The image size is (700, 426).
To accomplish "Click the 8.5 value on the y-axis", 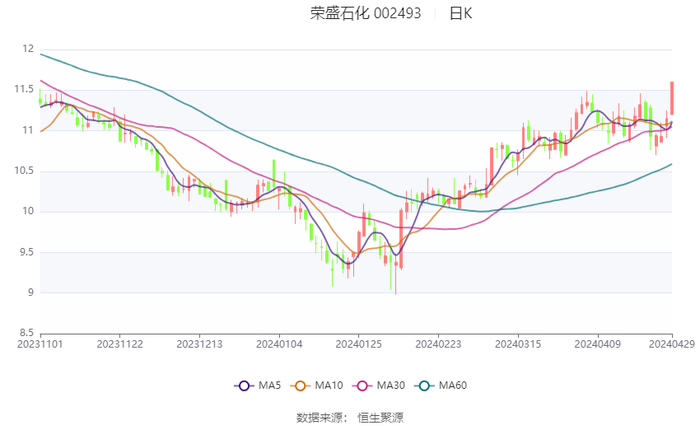I will pyautogui.click(x=26, y=333).
